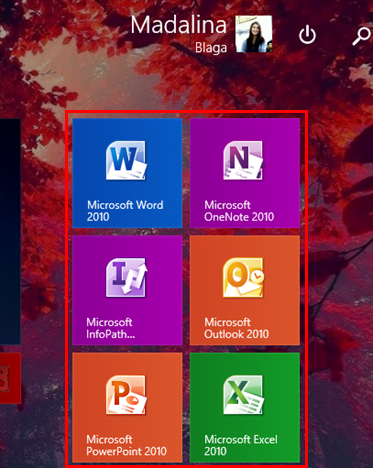Launch the Microsoft OneNote 2010 tile

tap(245, 173)
